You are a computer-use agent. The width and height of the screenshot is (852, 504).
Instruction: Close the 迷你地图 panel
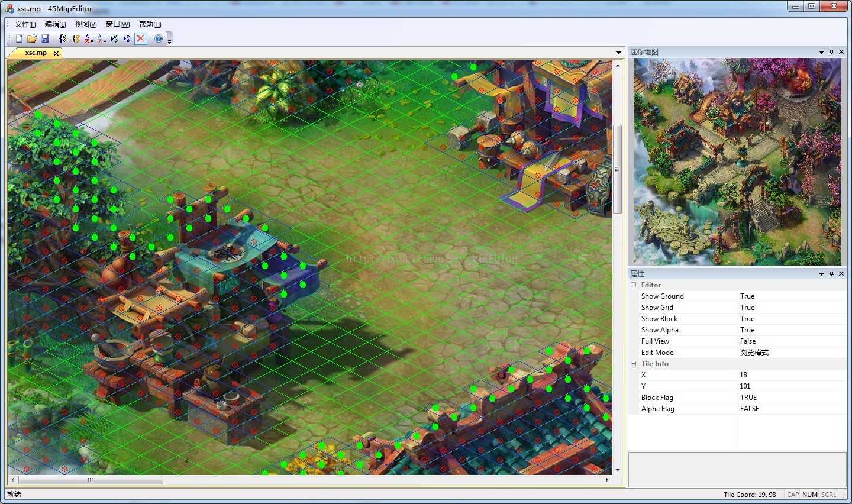841,52
